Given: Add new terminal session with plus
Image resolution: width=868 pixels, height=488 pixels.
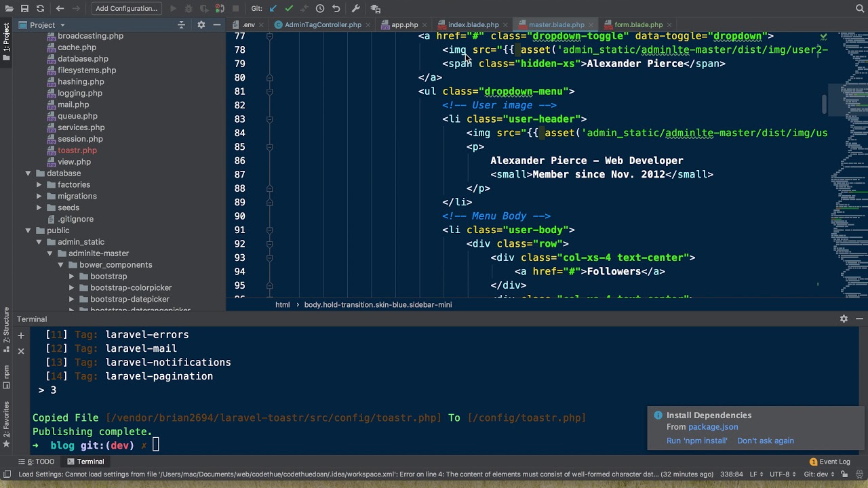Looking at the screenshot, I should click(x=21, y=335).
